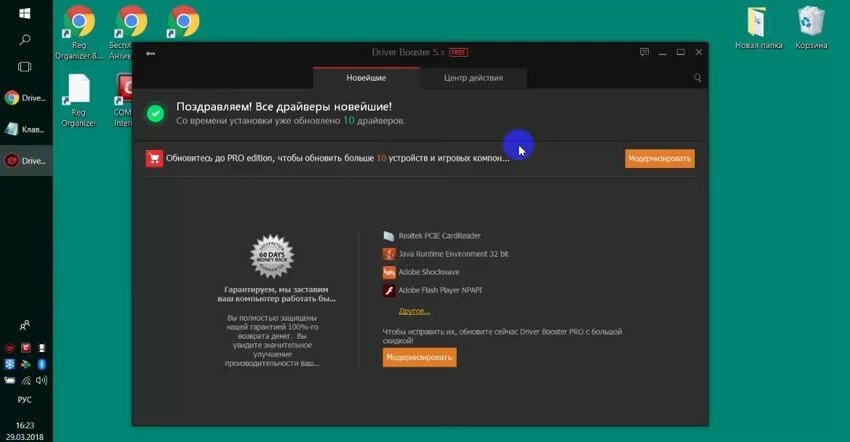
Task: Click the Adobe Shockwave icon
Action: coord(389,272)
